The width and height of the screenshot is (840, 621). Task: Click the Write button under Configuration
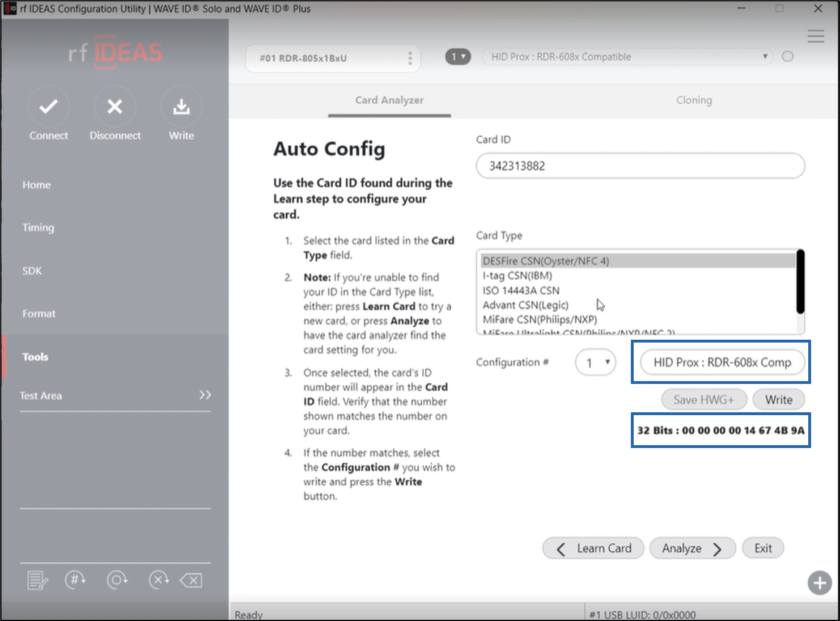click(x=779, y=400)
